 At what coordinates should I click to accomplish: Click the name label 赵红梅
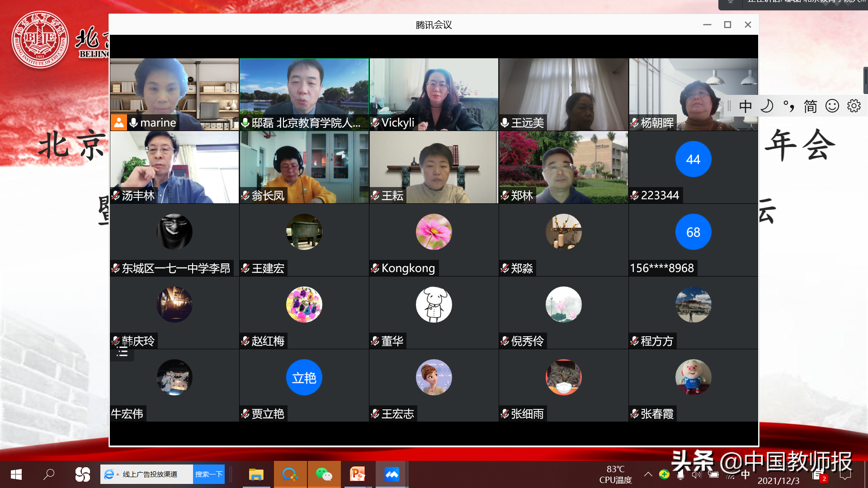[x=268, y=341]
